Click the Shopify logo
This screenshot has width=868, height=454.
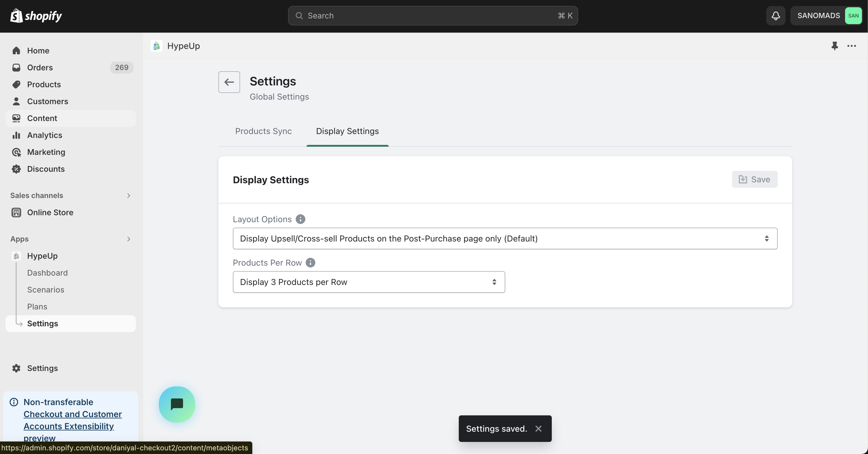(36, 16)
